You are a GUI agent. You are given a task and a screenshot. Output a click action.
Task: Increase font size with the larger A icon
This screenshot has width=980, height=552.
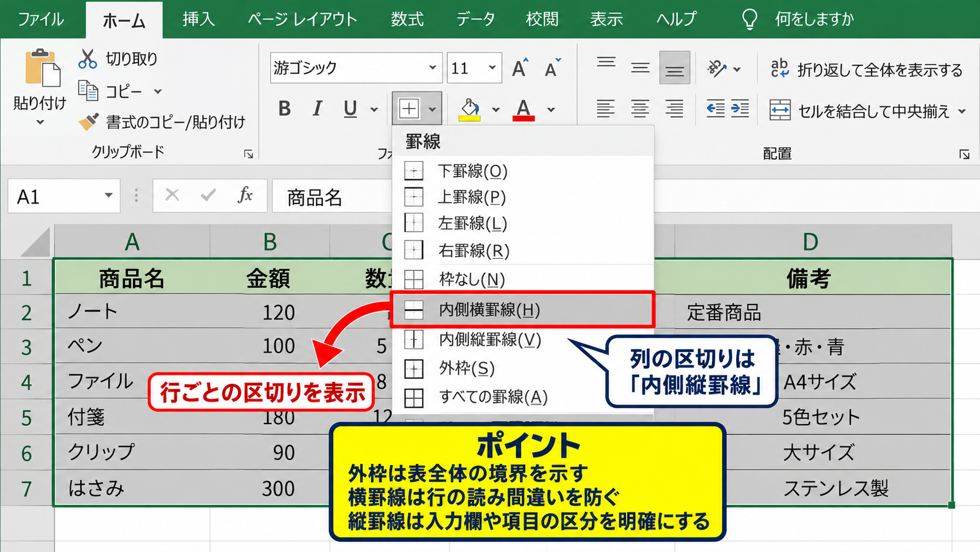(519, 68)
